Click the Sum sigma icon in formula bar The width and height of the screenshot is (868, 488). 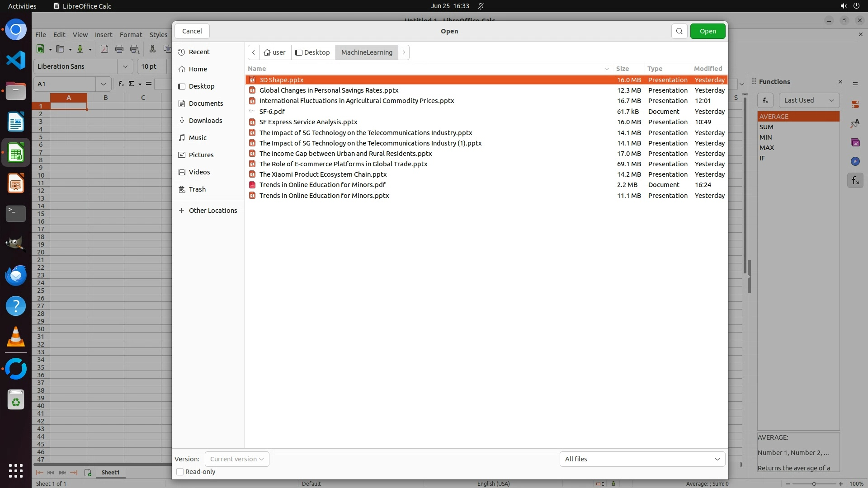pyautogui.click(x=132, y=84)
